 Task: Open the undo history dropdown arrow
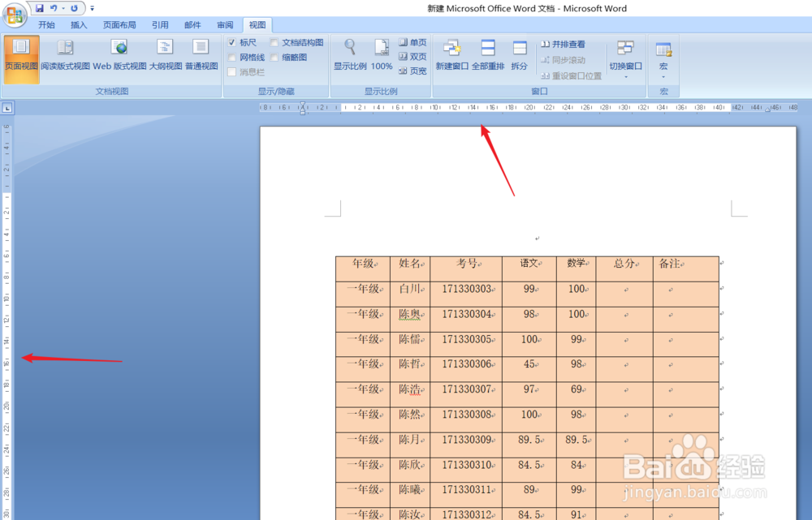coord(63,8)
